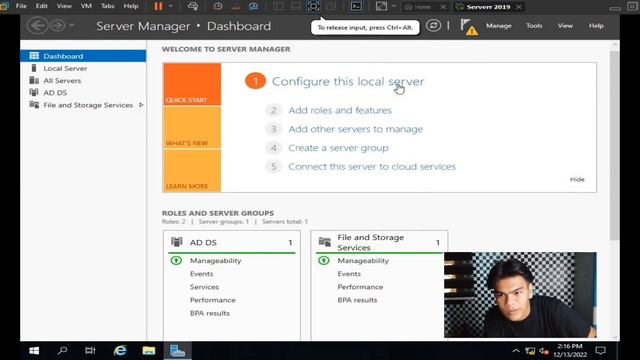The image size is (640, 360).
Task: Click File and Storage Manageability green icon
Action: point(324,260)
